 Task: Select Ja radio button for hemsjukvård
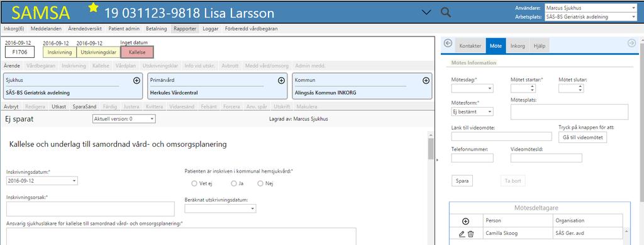[x=234, y=183]
